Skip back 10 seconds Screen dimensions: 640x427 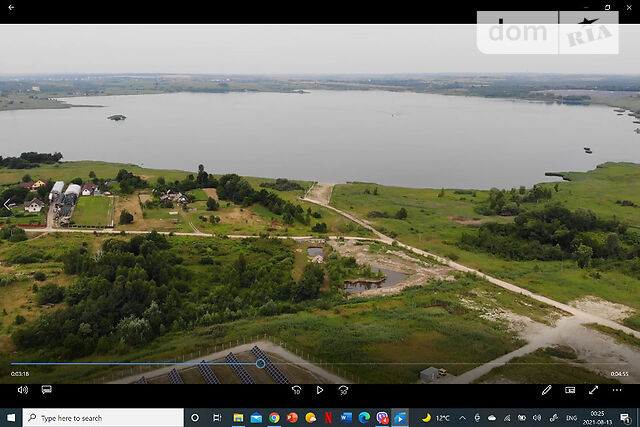296,390
